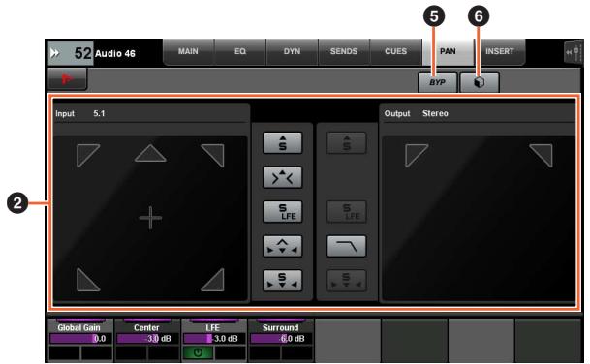Click the Output Stereo label

click(x=417, y=113)
